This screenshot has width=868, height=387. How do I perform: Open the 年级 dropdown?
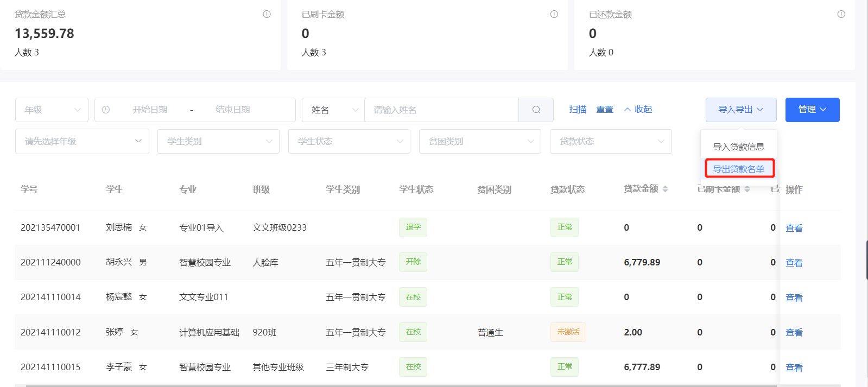click(x=52, y=110)
